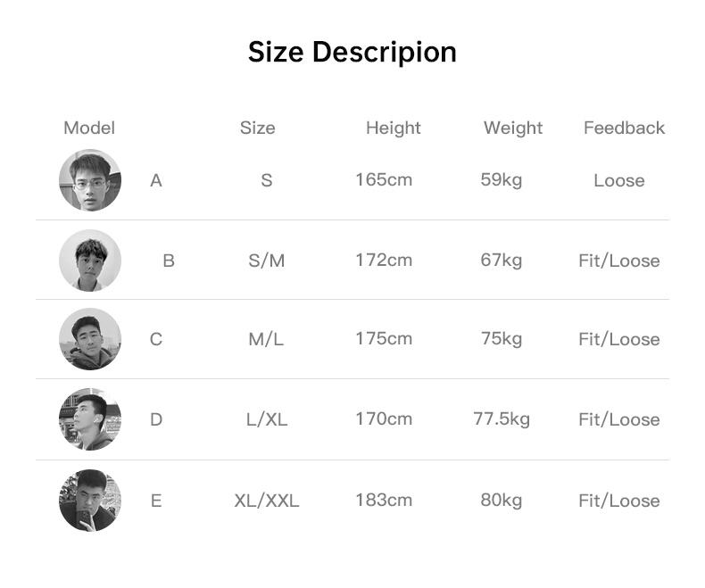Click the Weight column header

513,128
